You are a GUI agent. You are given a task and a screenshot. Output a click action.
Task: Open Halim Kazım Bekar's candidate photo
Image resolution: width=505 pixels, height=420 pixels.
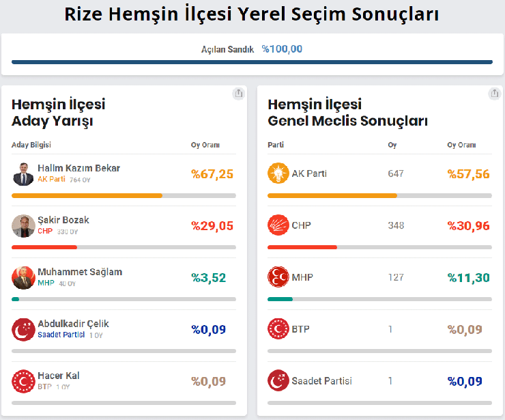click(23, 173)
